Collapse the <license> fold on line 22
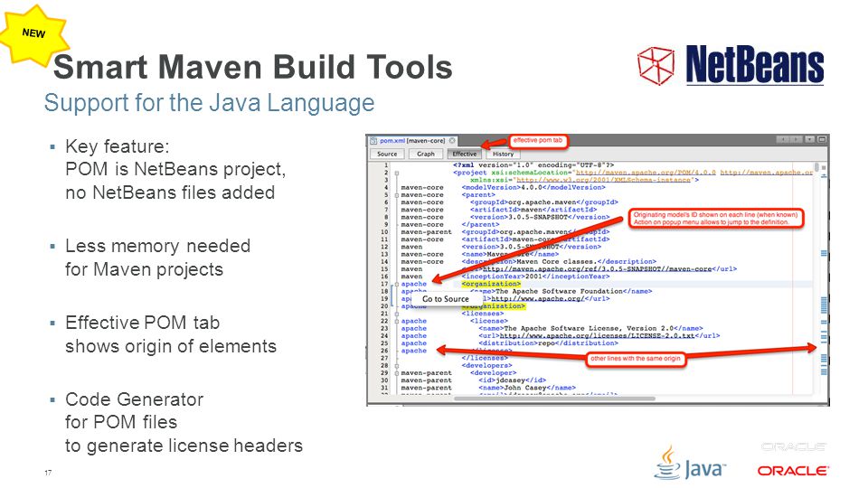Image resolution: width=868 pixels, height=488 pixels. coord(396,322)
